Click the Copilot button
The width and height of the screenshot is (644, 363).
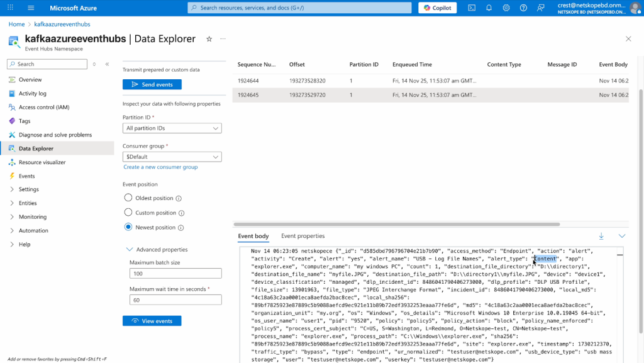coord(438,8)
